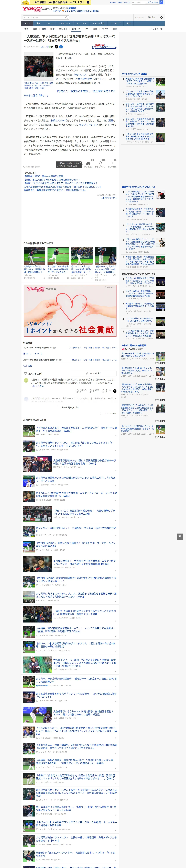Click the blue search button in the top web search
The width and height of the screenshot is (186, 868).
click(161, 2)
